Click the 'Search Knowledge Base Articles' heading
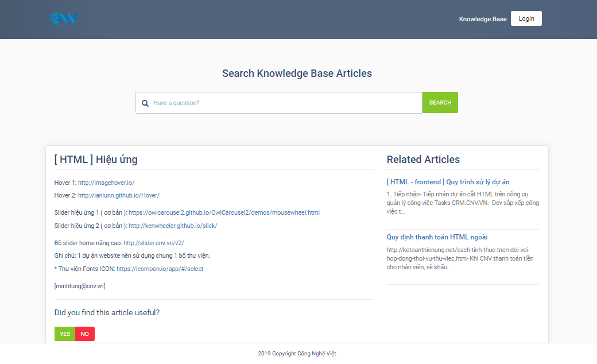 tap(297, 73)
